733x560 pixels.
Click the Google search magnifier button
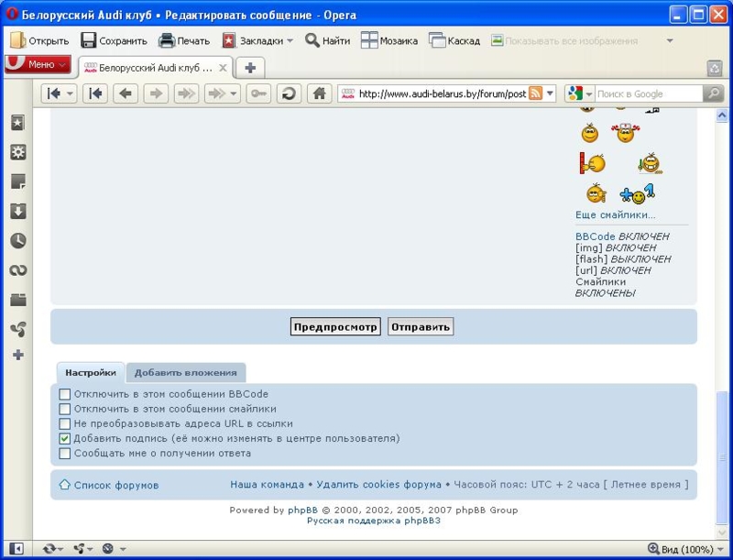714,93
